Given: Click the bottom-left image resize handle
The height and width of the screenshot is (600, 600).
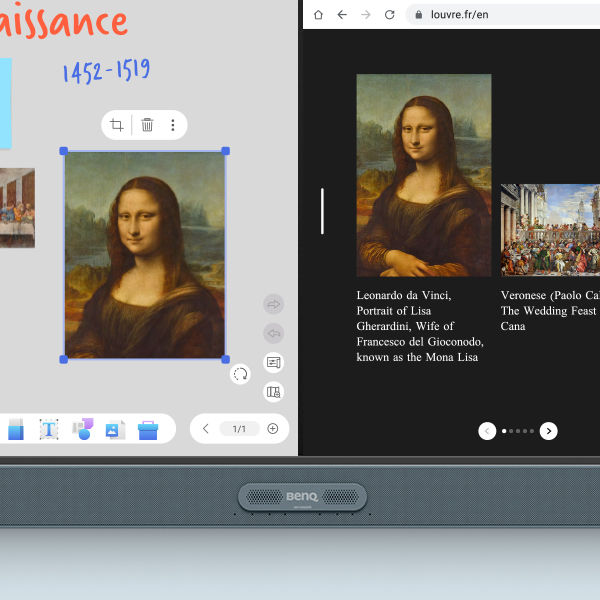Looking at the screenshot, I should click(64, 359).
